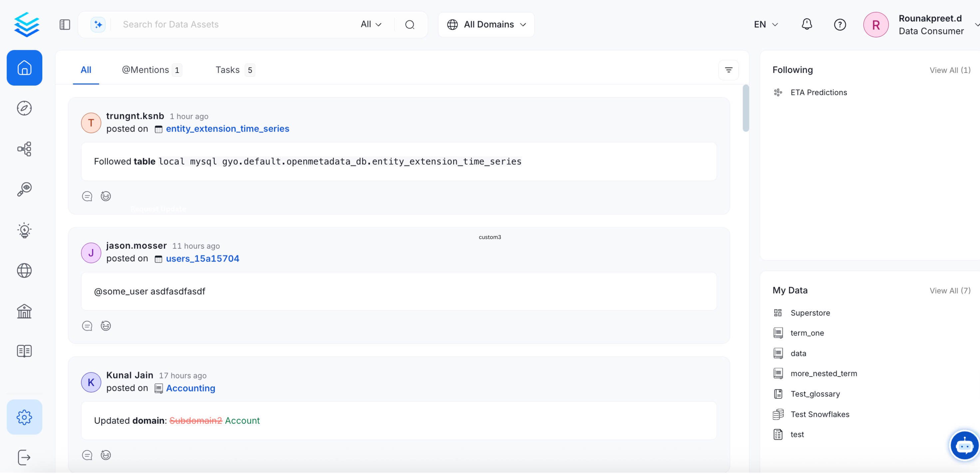The height and width of the screenshot is (474, 980).
Task: Open the AI assistant chatbot bubble
Action: pos(964,445)
